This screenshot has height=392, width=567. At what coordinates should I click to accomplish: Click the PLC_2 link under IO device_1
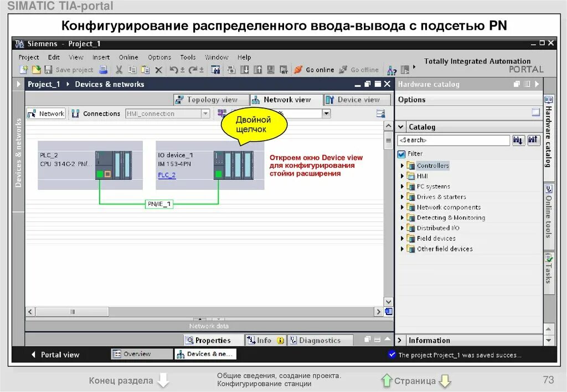tap(167, 175)
